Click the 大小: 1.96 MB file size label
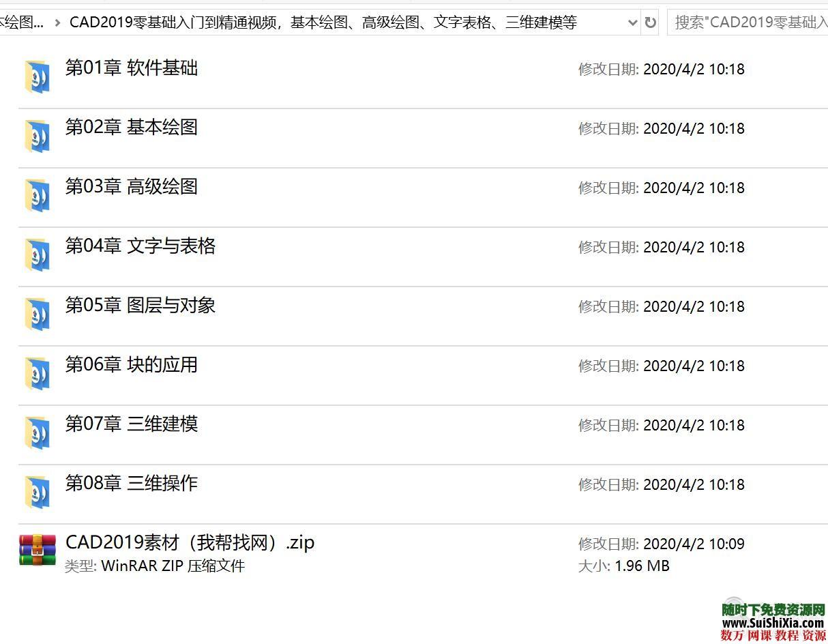 coord(625,566)
